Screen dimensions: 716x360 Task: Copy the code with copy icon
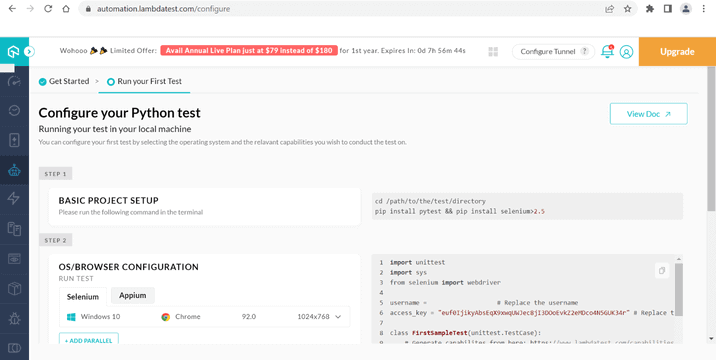click(x=662, y=270)
